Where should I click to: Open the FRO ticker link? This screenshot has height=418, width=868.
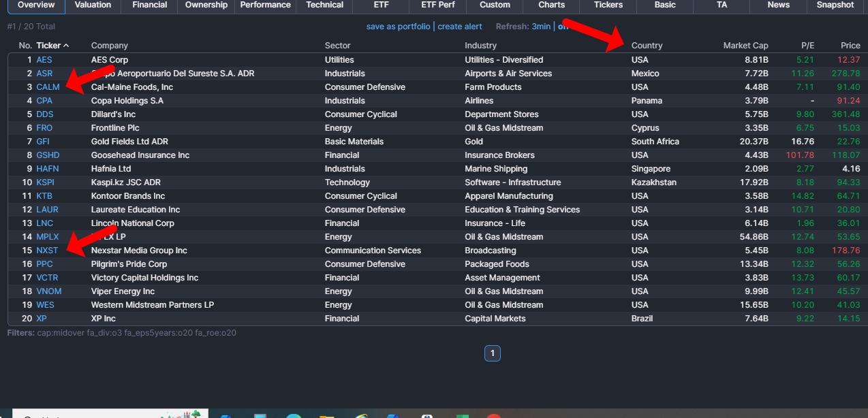(x=44, y=128)
